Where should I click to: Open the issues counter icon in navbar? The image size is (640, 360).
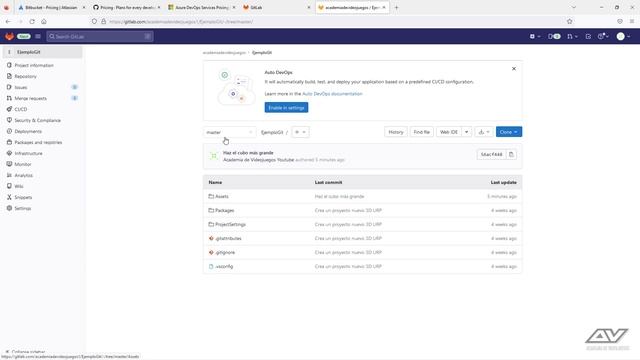click(554, 36)
